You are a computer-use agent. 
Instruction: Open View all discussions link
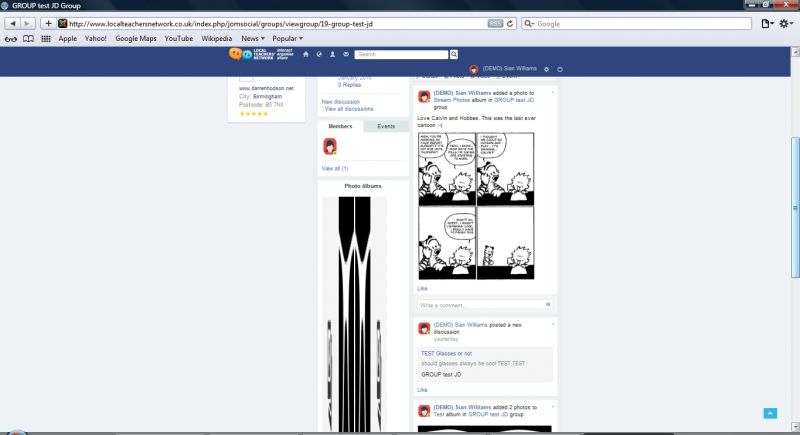click(348, 109)
